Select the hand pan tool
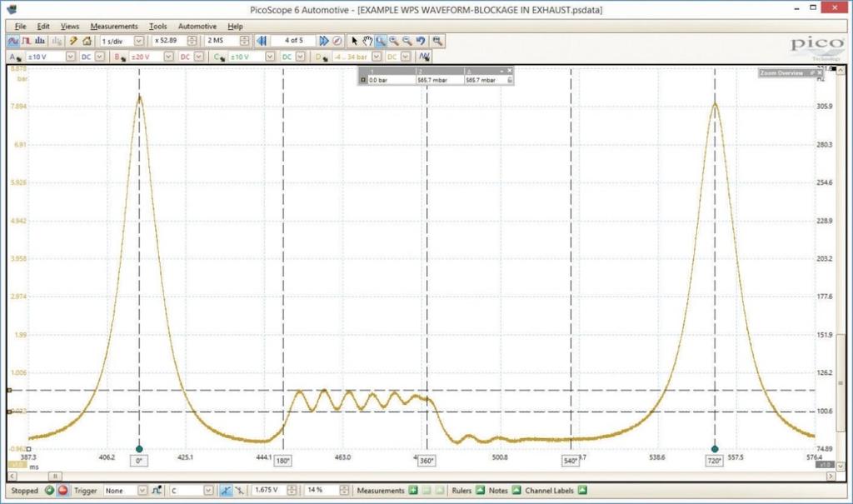The height and width of the screenshot is (504, 853). coord(367,41)
